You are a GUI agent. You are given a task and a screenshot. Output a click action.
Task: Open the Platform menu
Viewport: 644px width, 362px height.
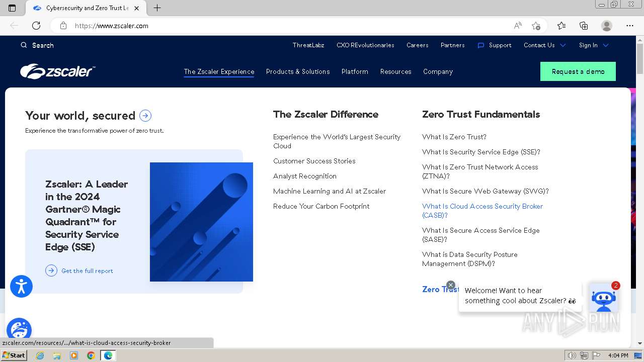coord(355,72)
